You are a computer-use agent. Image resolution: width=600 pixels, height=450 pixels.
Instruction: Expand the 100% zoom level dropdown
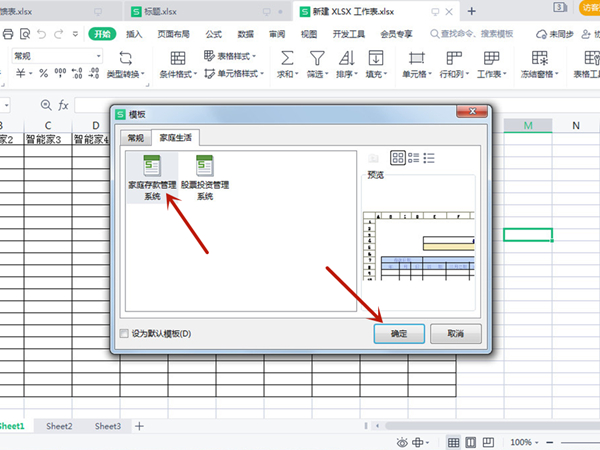click(x=536, y=442)
